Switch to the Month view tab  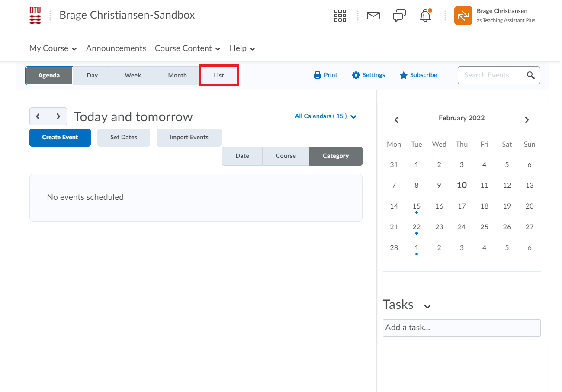[177, 76]
